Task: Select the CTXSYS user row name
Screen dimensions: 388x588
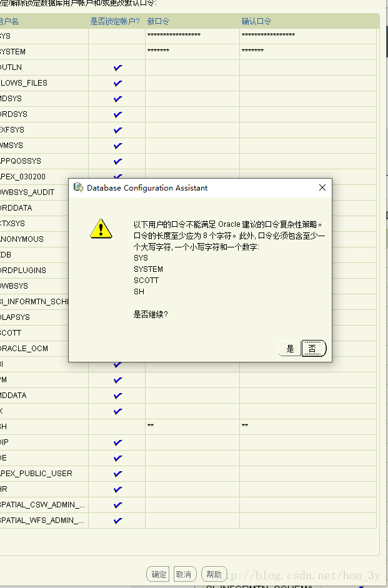Action: tap(12, 224)
